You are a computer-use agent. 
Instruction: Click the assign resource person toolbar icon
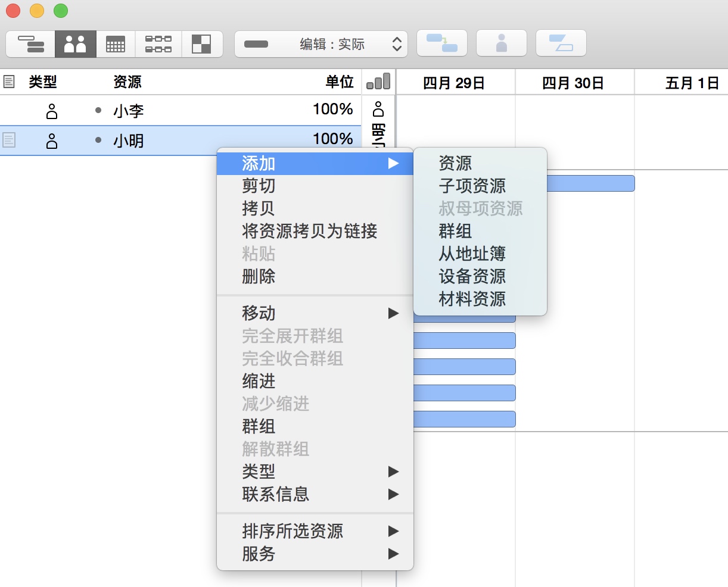[x=502, y=43]
